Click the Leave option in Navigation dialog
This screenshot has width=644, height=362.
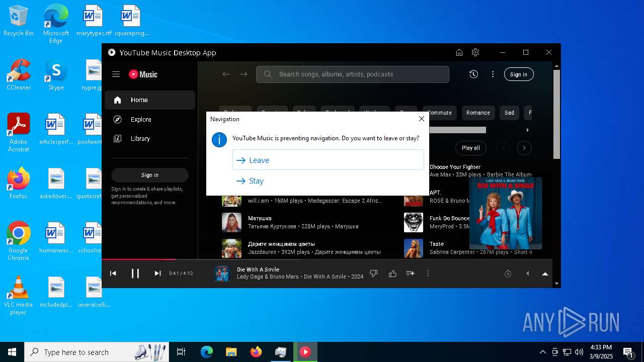[x=328, y=160]
